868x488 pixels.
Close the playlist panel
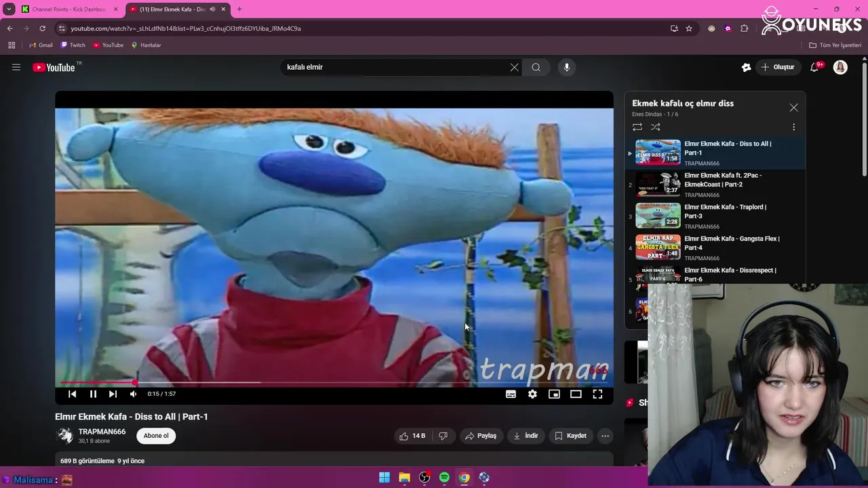pos(793,108)
